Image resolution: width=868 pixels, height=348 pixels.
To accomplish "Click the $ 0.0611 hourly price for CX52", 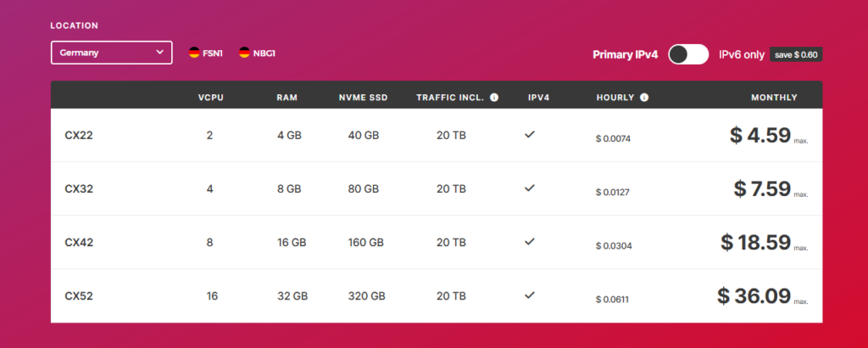I will pyautogui.click(x=612, y=300).
